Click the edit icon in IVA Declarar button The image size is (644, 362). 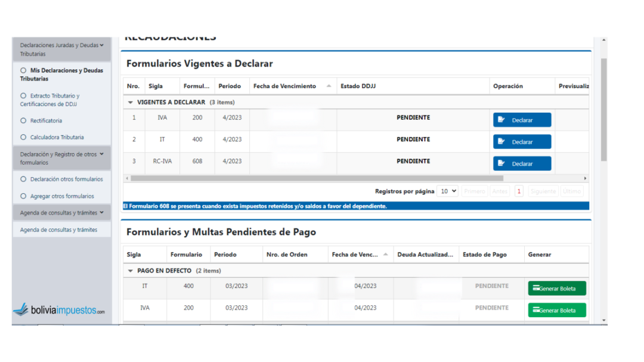pyautogui.click(x=501, y=120)
